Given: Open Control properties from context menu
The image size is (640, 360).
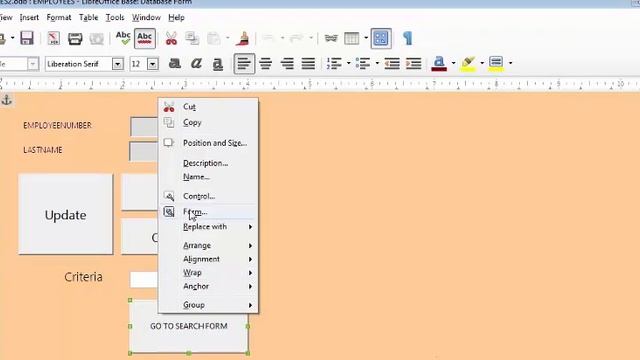Looking at the screenshot, I should coord(208,196).
